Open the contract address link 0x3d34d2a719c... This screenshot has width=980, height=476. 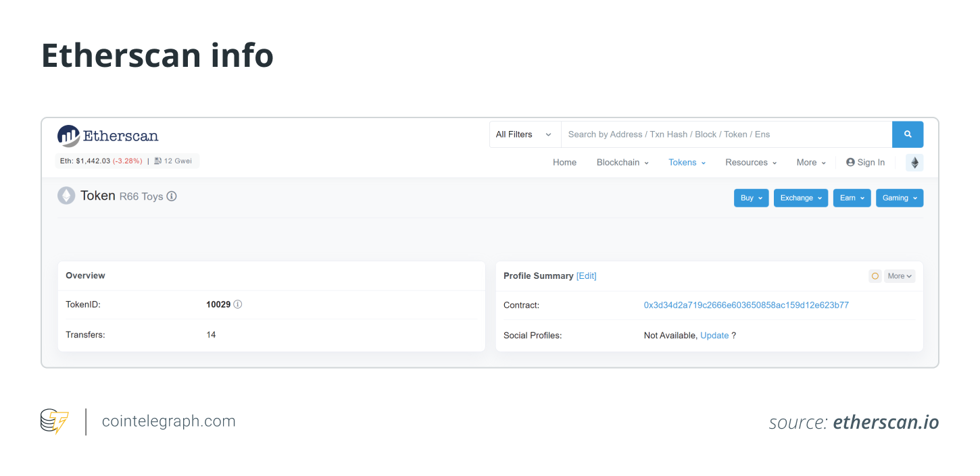[747, 305]
